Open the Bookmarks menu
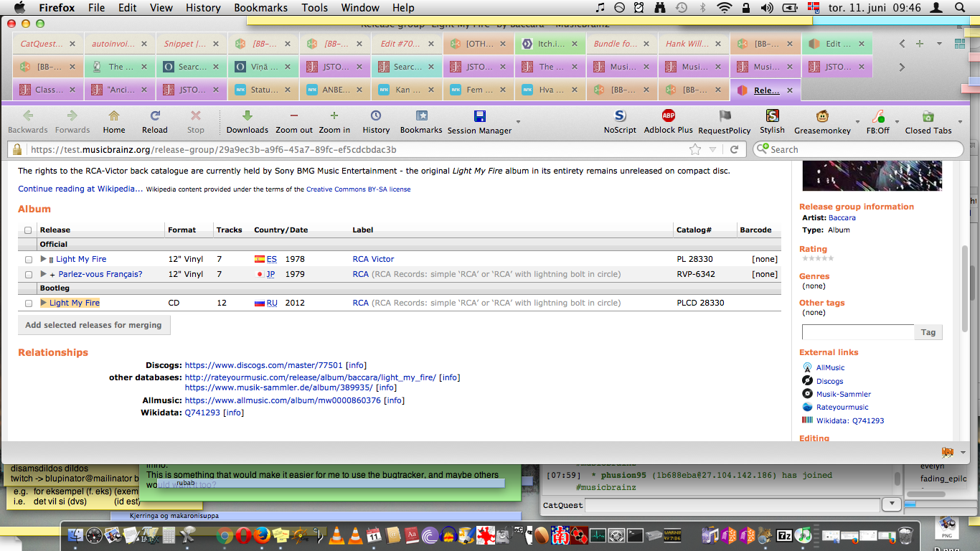This screenshot has width=980, height=551. coord(260,7)
